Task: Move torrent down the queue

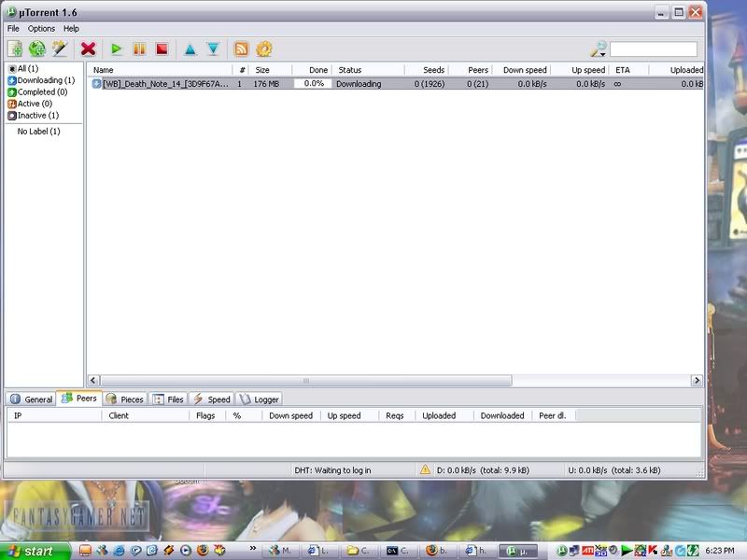Action: pos(213,49)
